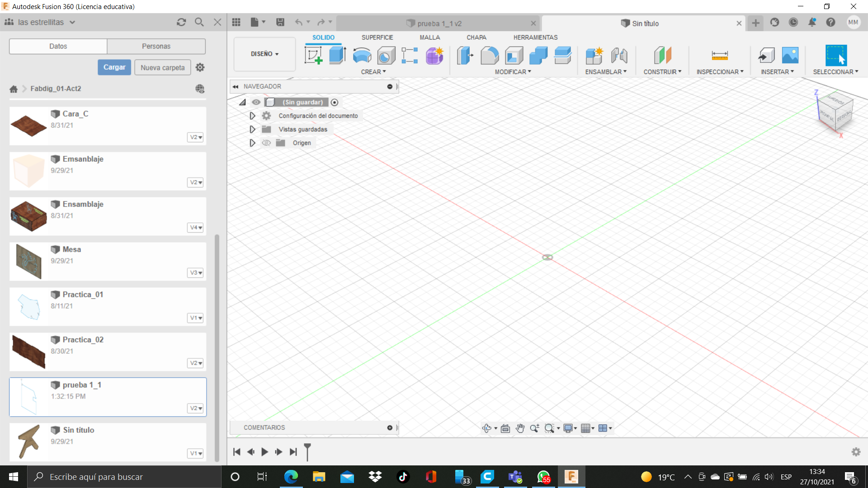Click the Fillet tool icon

pos(490,56)
